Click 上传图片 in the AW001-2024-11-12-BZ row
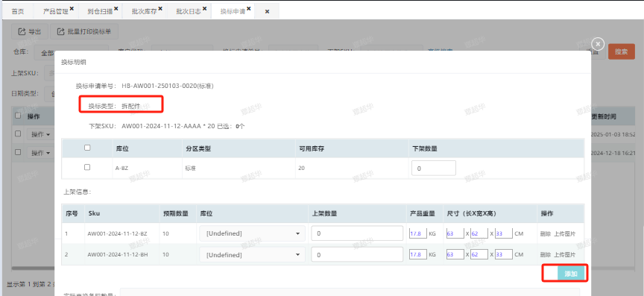This screenshot has width=644, height=296. [x=565, y=233]
